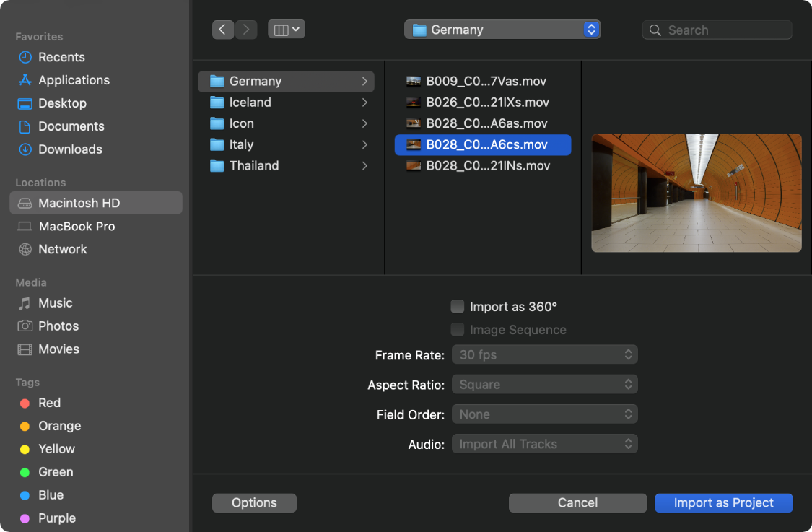Screen dimensions: 812x532
Task: Click the Cancel button
Action: (577, 503)
